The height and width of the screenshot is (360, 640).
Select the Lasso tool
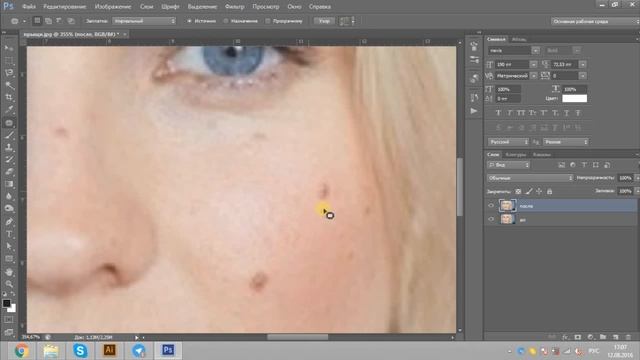[9, 73]
